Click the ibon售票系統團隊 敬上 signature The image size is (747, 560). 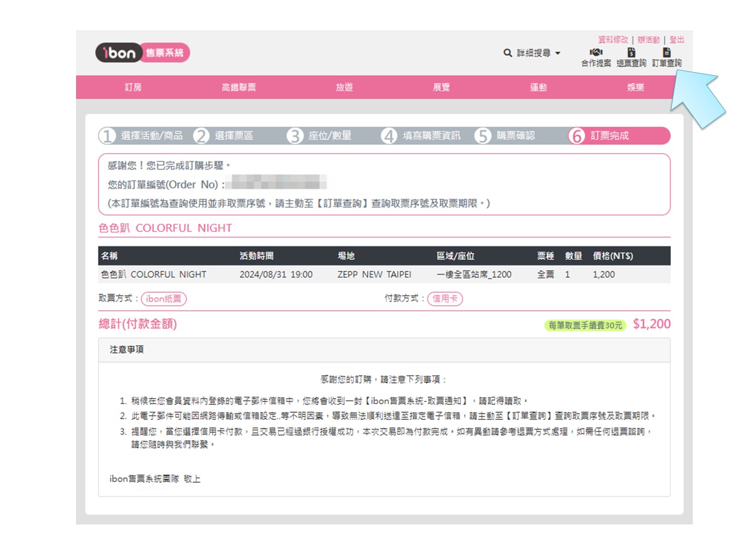(x=155, y=479)
